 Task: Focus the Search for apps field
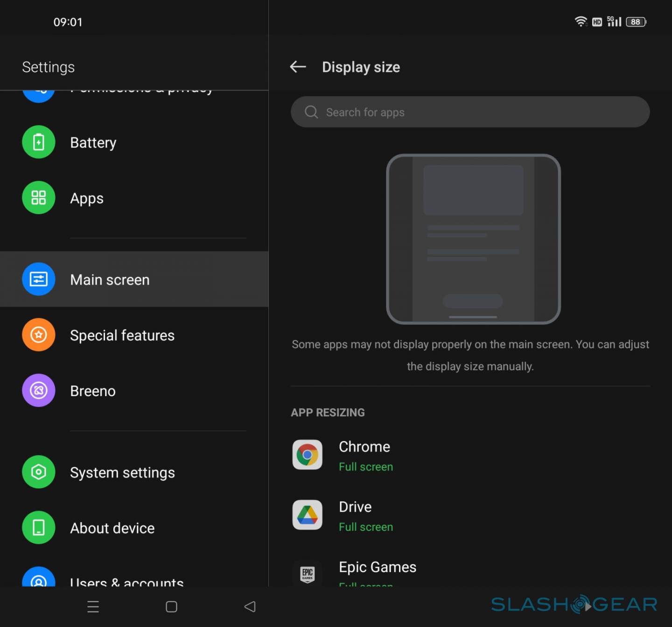470,112
